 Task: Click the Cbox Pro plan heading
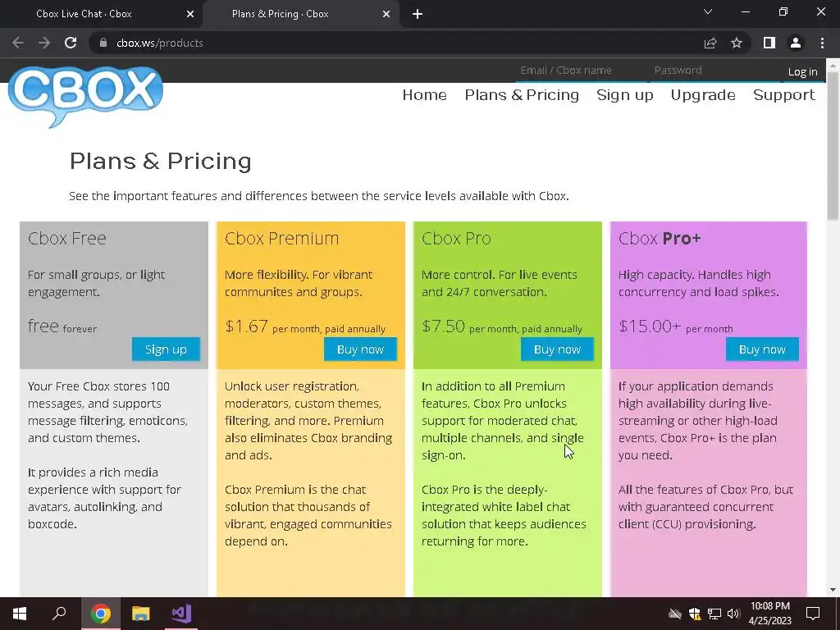456,239
